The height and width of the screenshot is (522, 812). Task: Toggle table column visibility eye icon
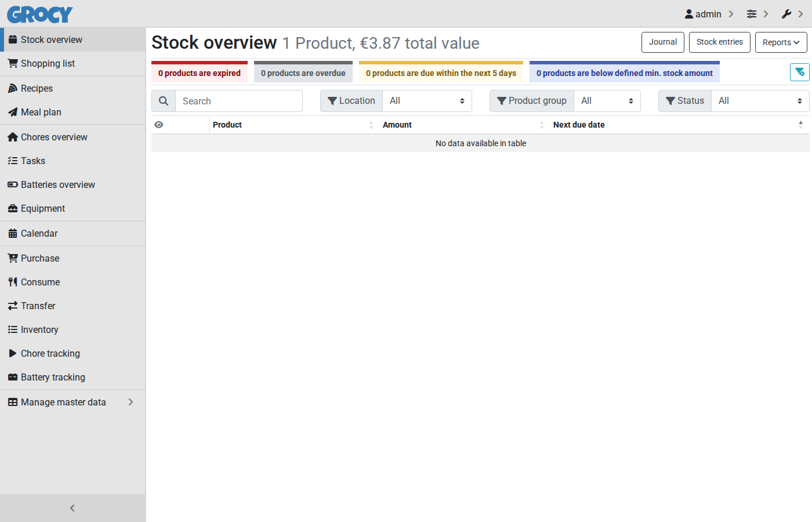pos(159,125)
